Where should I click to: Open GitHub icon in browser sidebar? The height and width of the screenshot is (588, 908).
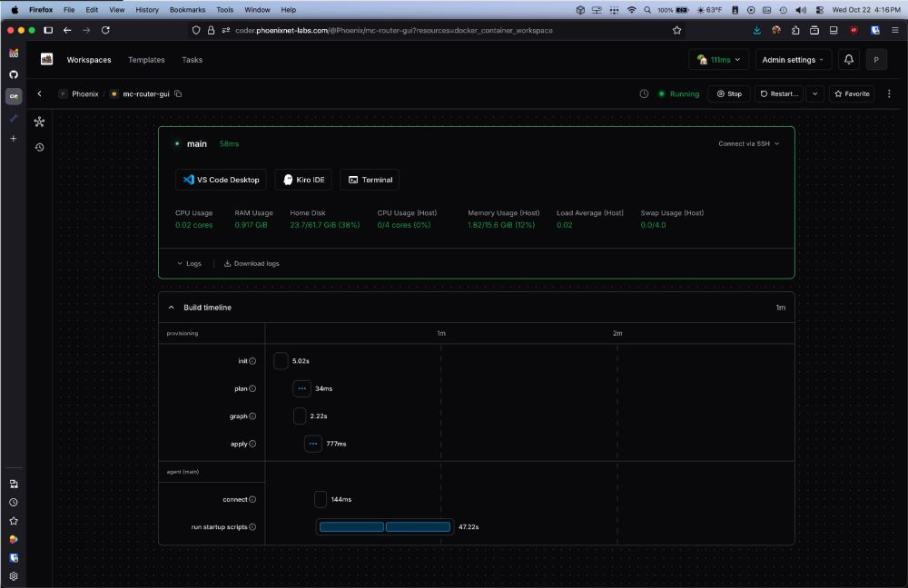click(x=14, y=75)
